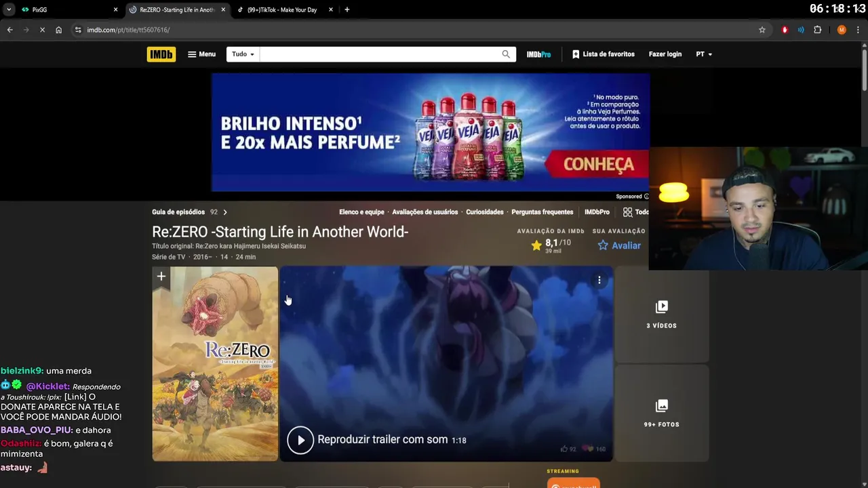Expand the Tudo search category dropdown
Viewport: 868px width, 488px height.
pos(243,54)
